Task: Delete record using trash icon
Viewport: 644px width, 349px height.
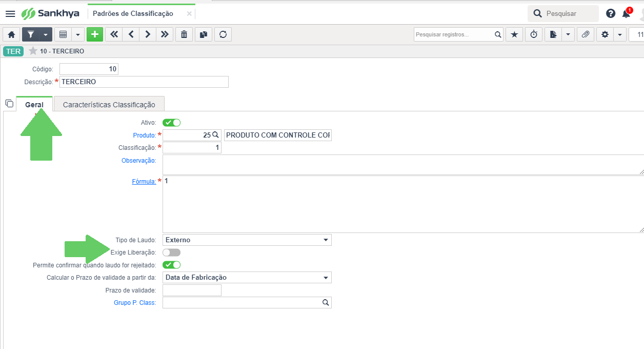Action: click(x=184, y=34)
